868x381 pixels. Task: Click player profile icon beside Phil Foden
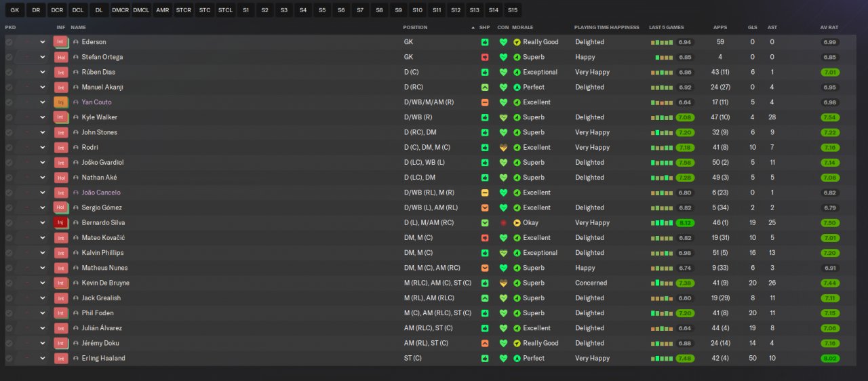(x=76, y=313)
